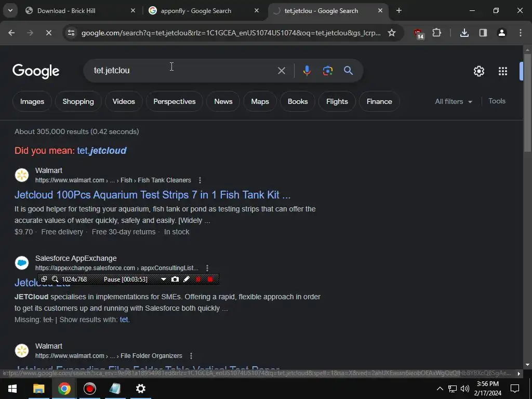Open recorder zoom magnifier
Viewport: 532px width, 399px height.
click(55, 279)
